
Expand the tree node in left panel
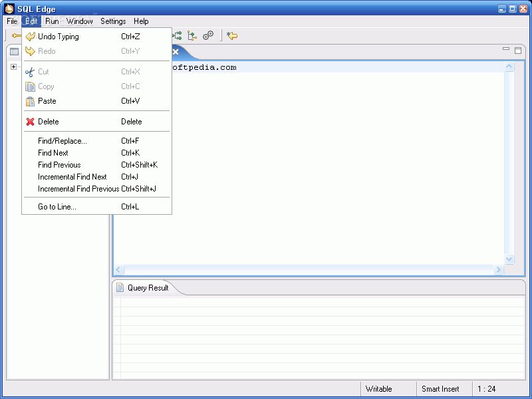pyautogui.click(x=13, y=67)
